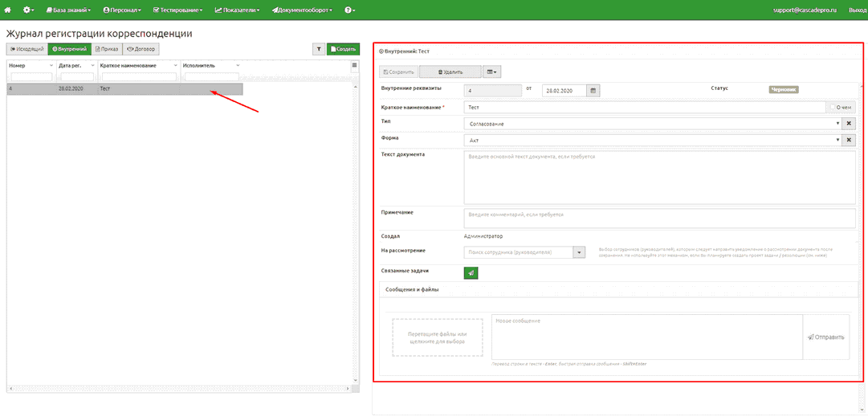Open the Персонал menu
Image resolution: width=868 pixels, height=417 pixels.
[x=122, y=10]
